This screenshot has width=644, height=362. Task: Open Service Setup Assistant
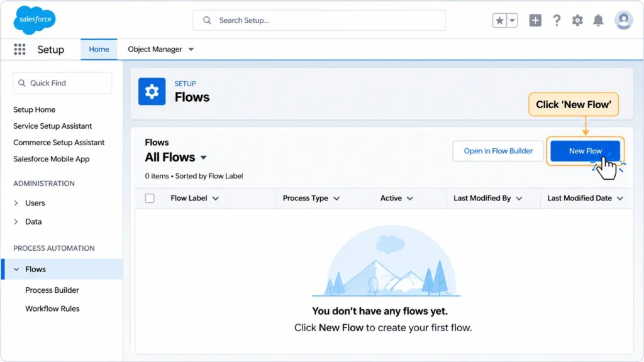[53, 126]
